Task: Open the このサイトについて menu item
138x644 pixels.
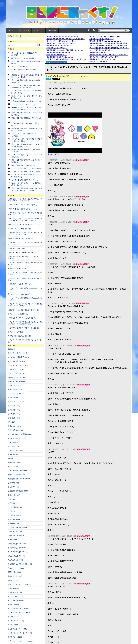Action: coord(23,30)
